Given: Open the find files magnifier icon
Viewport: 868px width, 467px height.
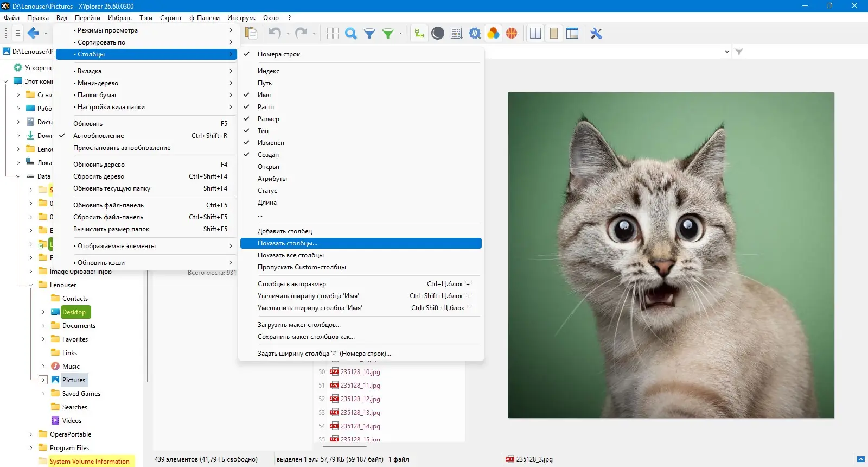Looking at the screenshot, I should click(x=351, y=34).
